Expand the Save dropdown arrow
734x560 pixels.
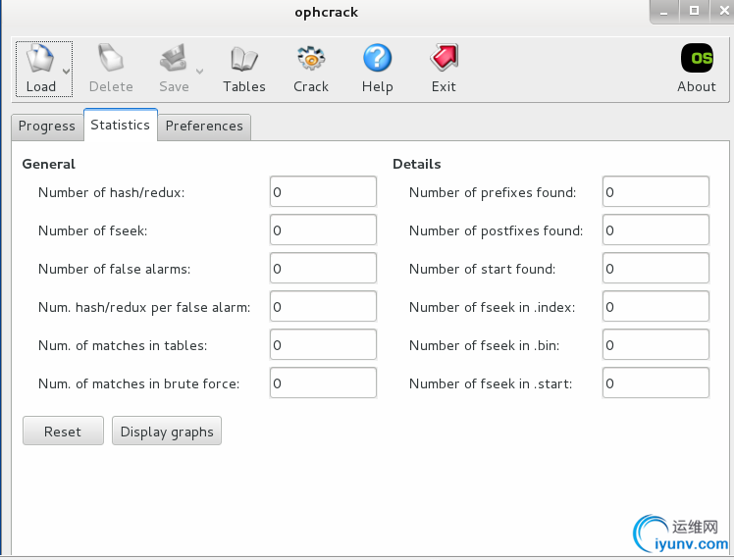pyautogui.click(x=199, y=71)
